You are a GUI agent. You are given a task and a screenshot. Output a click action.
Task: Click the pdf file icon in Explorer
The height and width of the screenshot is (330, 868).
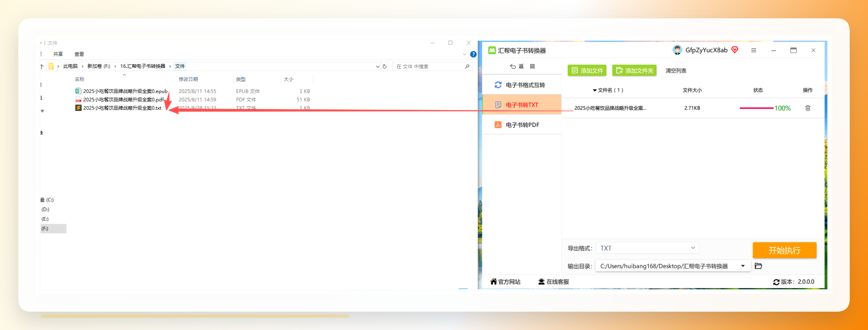click(78, 99)
